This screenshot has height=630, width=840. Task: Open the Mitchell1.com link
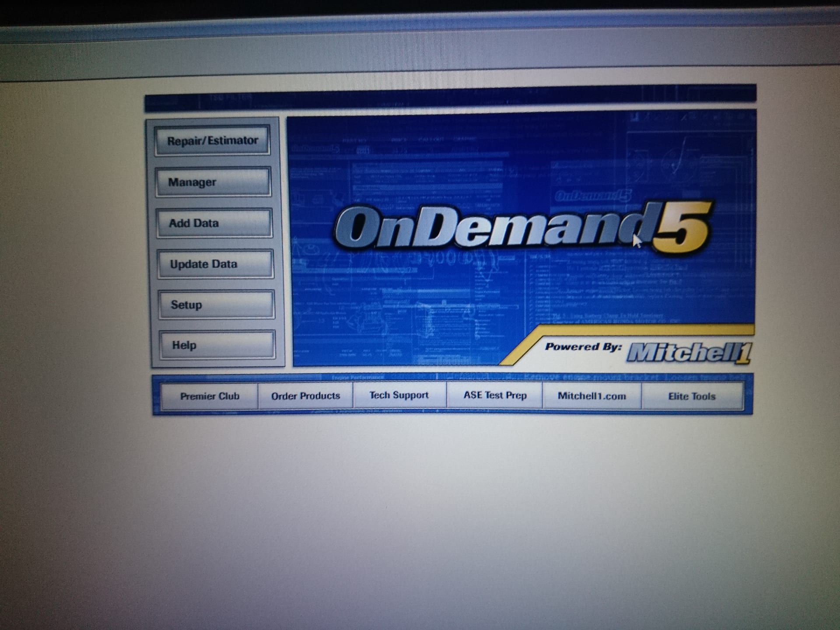591,395
